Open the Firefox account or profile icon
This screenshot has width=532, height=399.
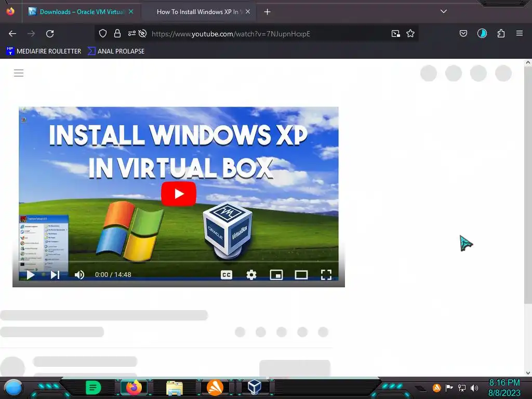pyautogui.click(x=482, y=33)
